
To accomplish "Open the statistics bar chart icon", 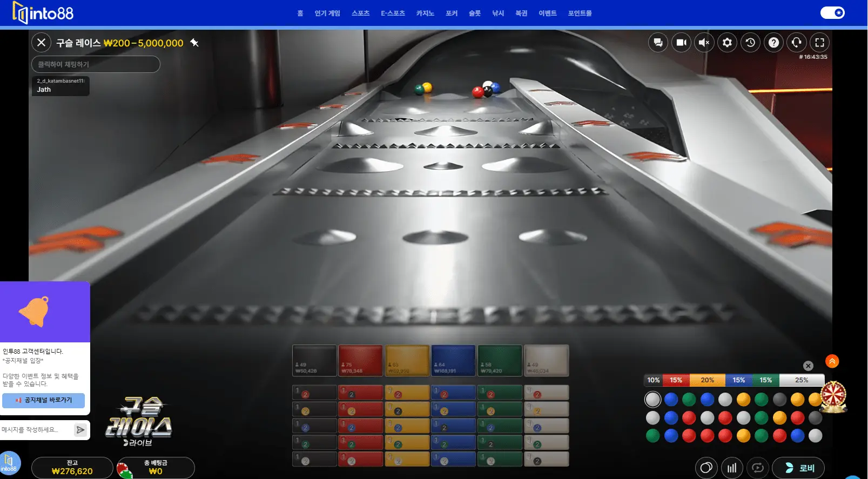I will click(x=732, y=468).
